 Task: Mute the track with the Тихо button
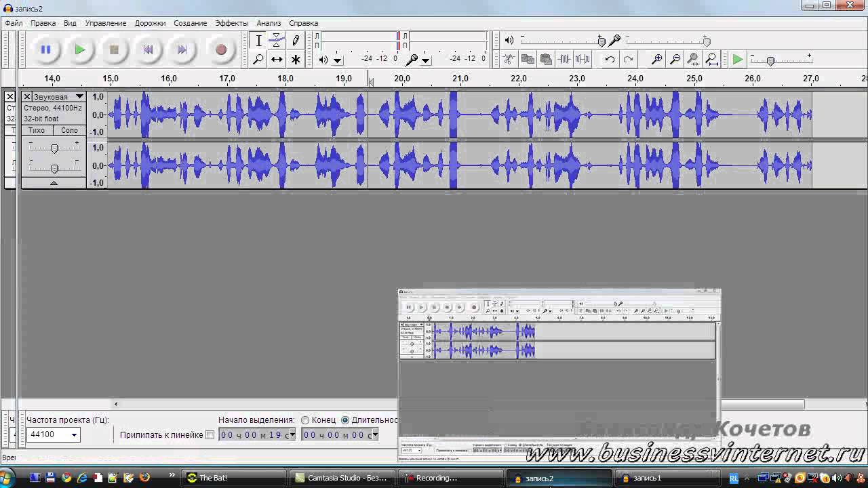click(37, 130)
